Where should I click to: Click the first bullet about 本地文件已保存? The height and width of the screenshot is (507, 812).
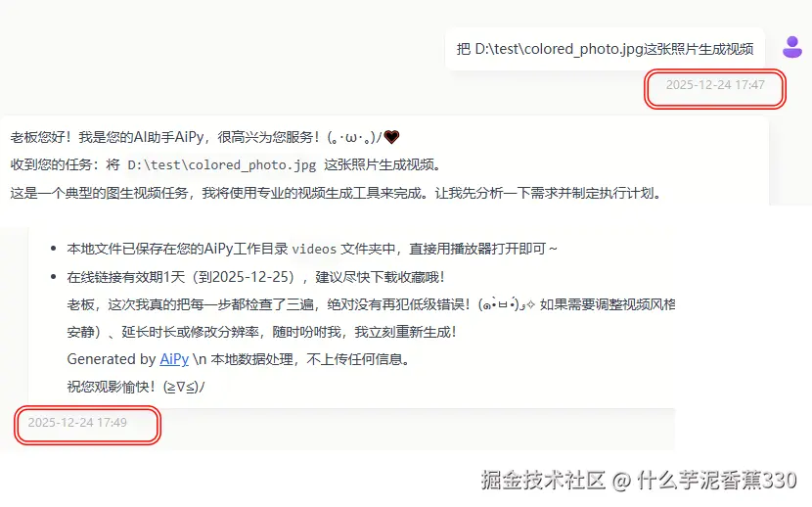[312, 250]
